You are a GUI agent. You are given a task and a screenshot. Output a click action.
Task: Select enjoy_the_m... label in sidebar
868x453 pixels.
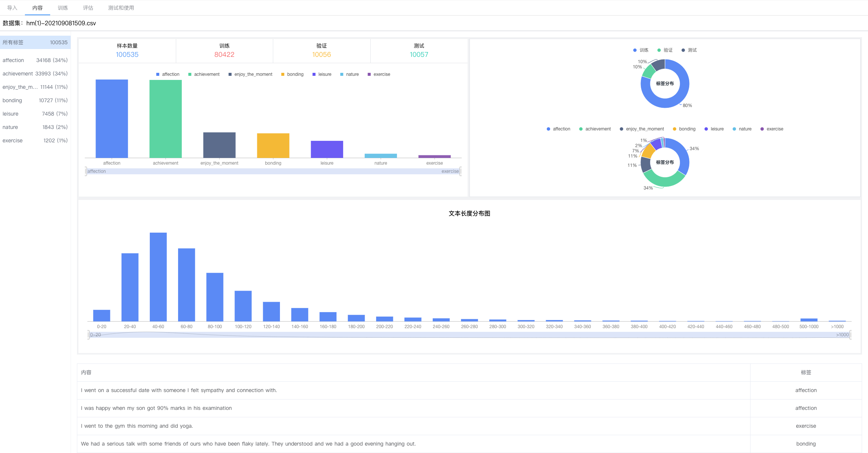point(35,87)
